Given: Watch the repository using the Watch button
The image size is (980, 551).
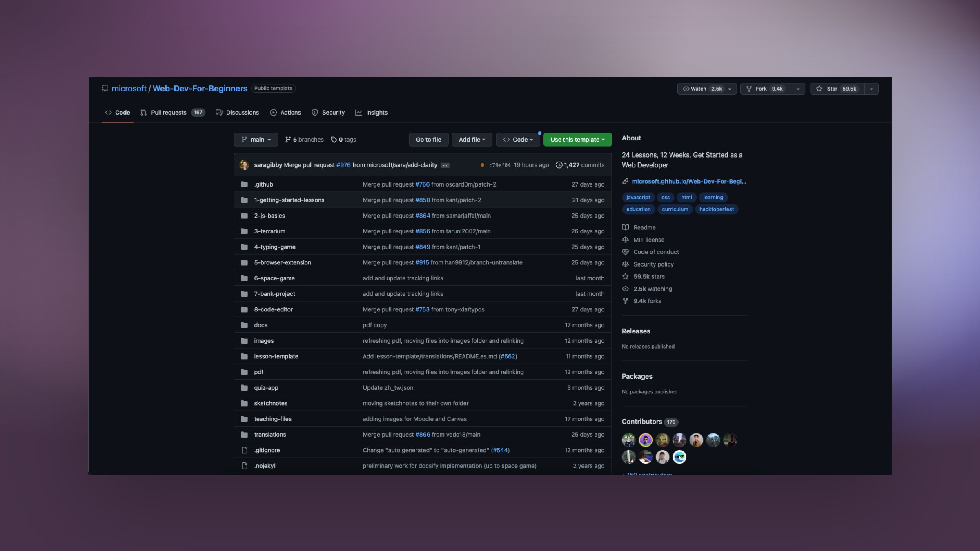Looking at the screenshot, I should 698,89.
